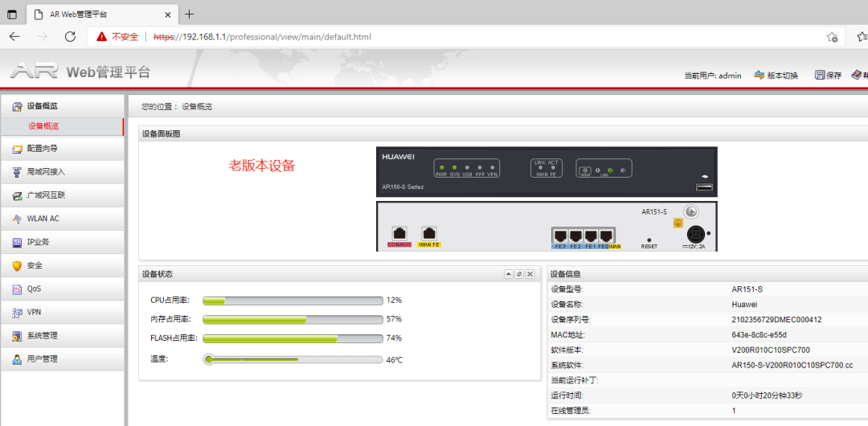Screen dimensions: 868x426
Task: Click the FE1 LAN port on device panel
Action: pyautogui.click(x=591, y=236)
